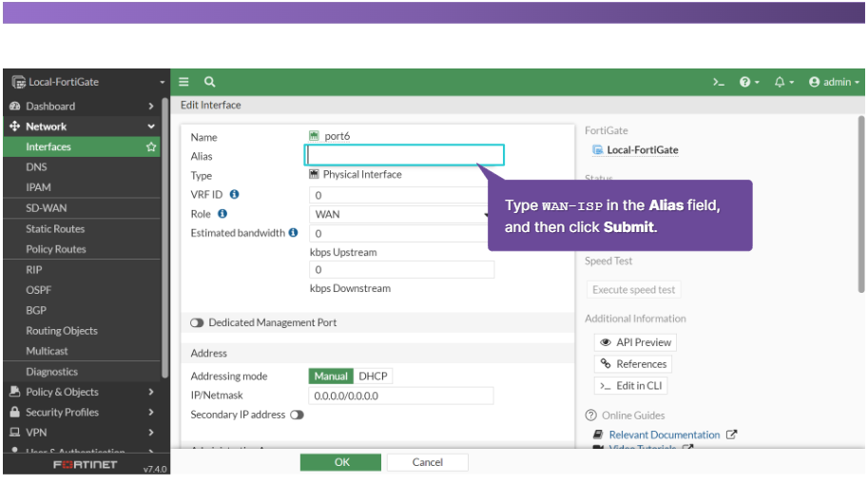
Task: Open the admin user menu
Action: click(834, 82)
